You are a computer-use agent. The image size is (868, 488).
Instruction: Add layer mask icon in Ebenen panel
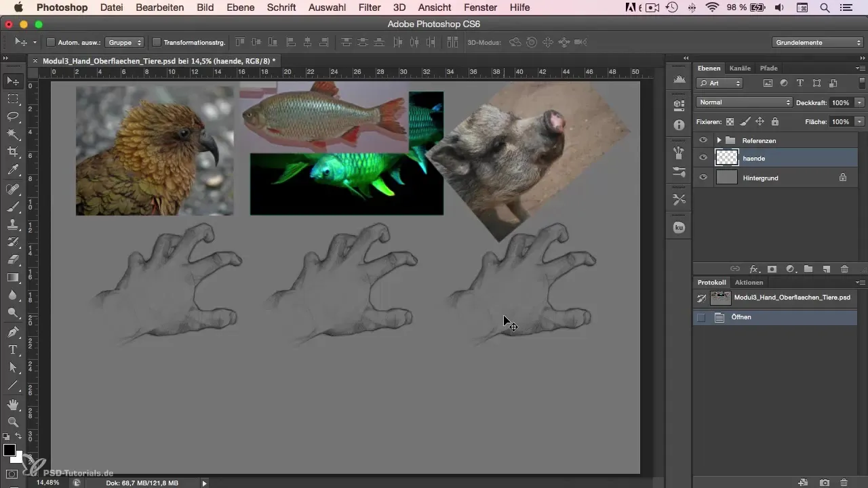772,269
